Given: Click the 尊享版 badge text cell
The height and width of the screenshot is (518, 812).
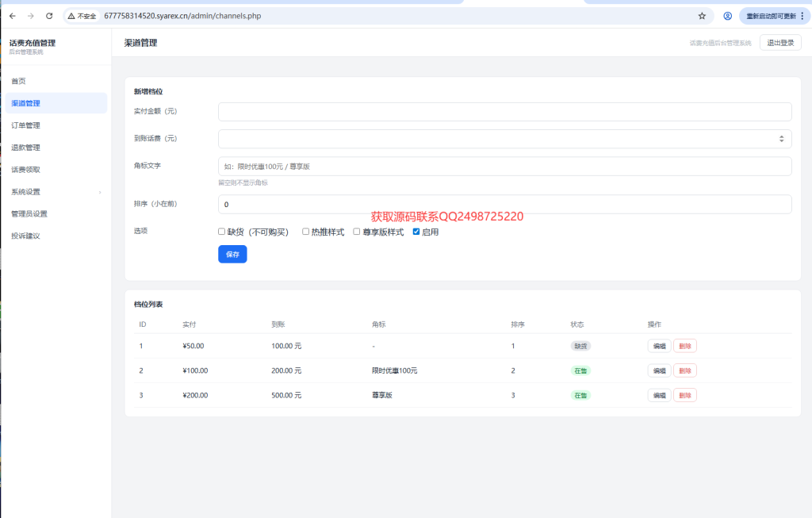Looking at the screenshot, I should coord(382,395).
